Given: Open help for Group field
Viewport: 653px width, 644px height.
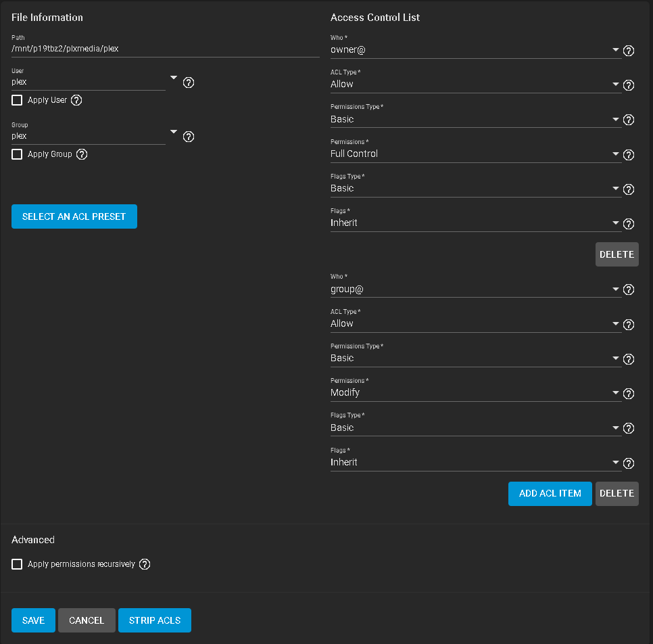Looking at the screenshot, I should [189, 137].
